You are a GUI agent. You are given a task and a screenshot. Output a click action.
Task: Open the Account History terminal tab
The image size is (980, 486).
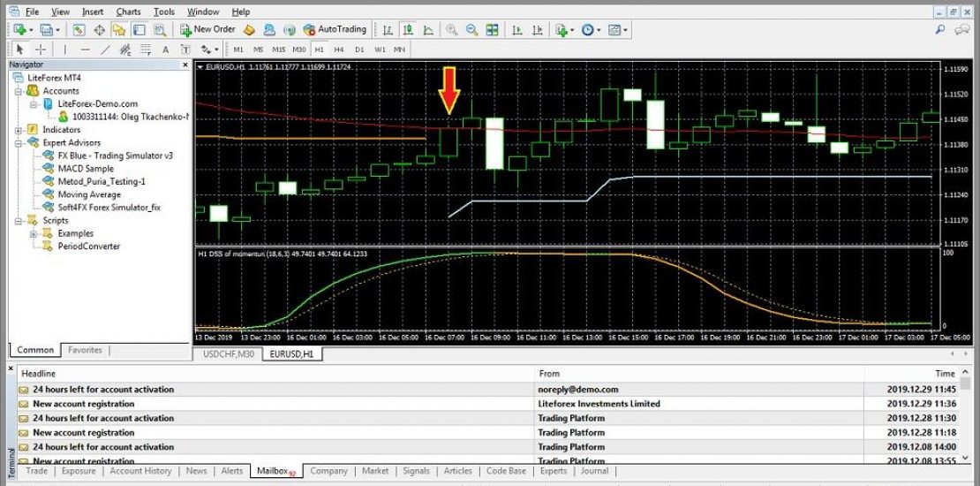click(x=140, y=471)
